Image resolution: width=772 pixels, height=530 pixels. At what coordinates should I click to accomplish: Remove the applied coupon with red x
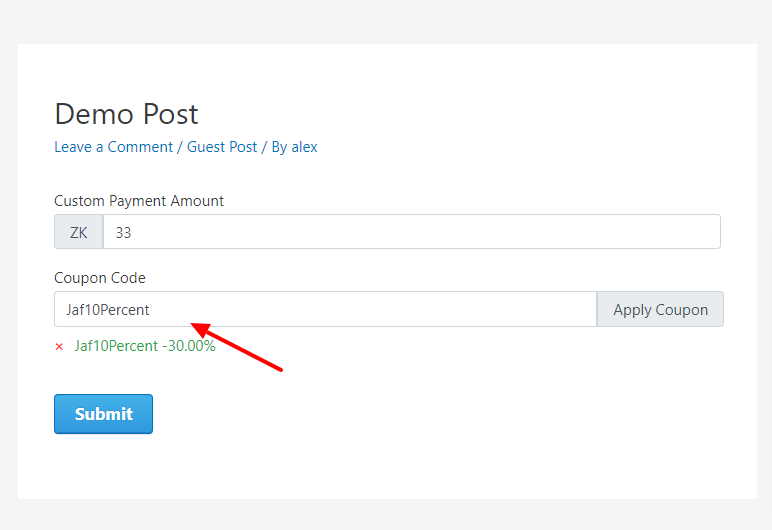point(59,347)
